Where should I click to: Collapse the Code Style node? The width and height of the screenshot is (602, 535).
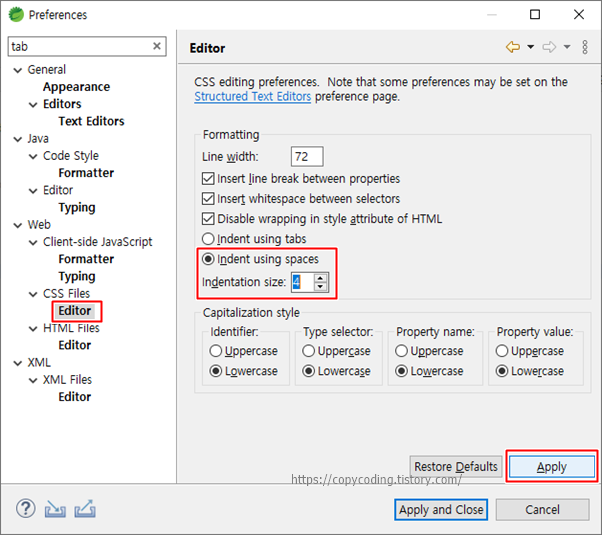(x=33, y=156)
